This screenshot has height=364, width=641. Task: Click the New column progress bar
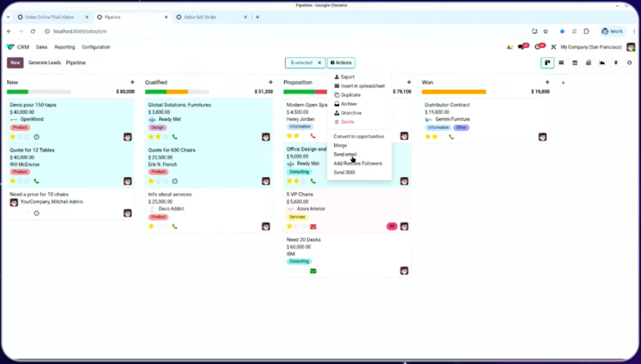pos(39,92)
